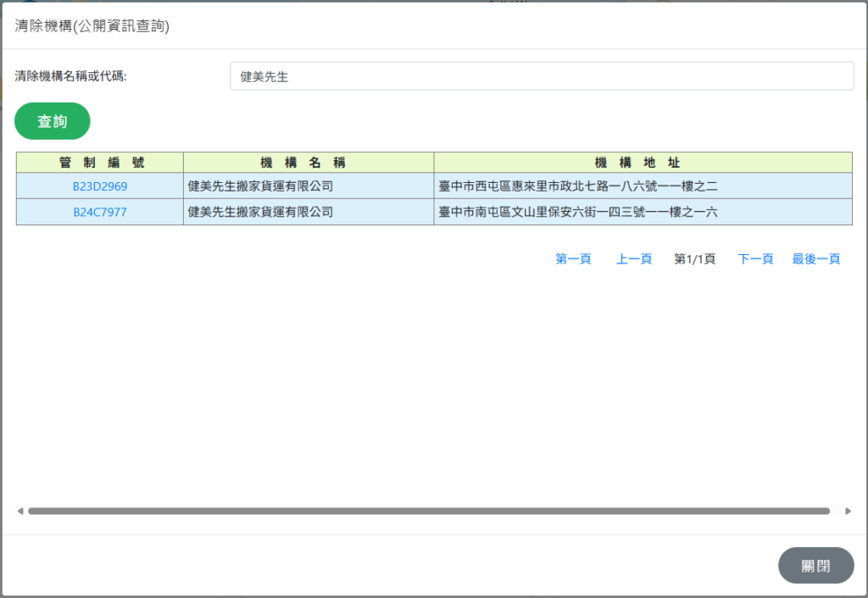Click the 清除機構名稱或代碼 search input field
Viewport: 868px width, 598px height.
541,76
